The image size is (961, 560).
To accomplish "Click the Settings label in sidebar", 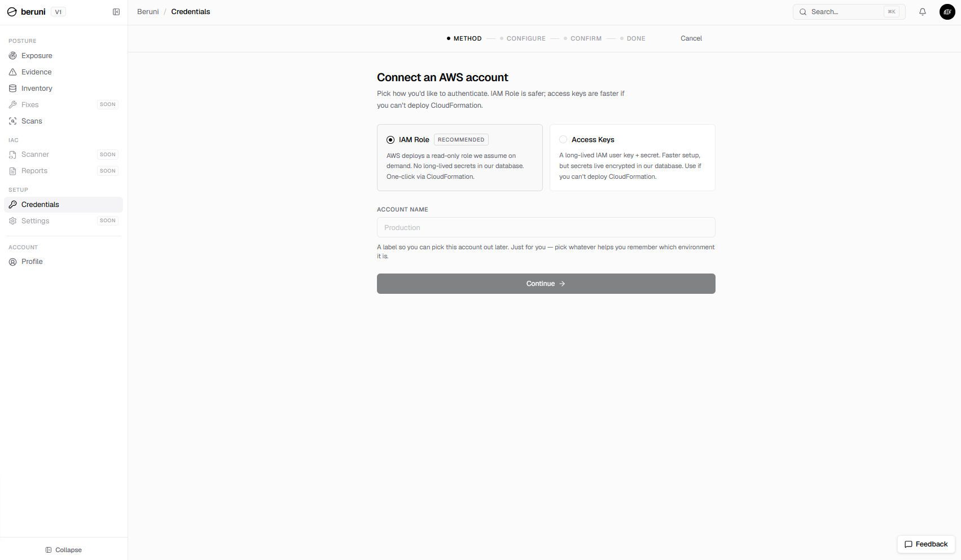I will (x=36, y=221).
